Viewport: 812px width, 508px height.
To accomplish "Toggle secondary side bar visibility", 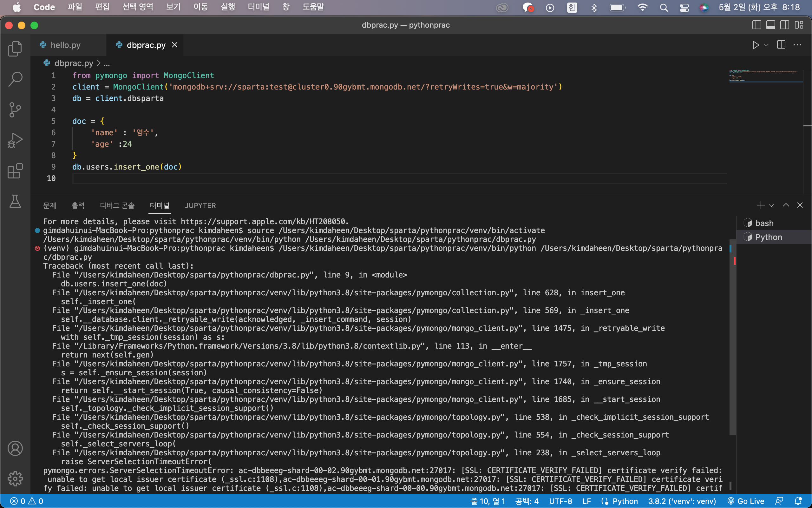I will coord(784,25).
